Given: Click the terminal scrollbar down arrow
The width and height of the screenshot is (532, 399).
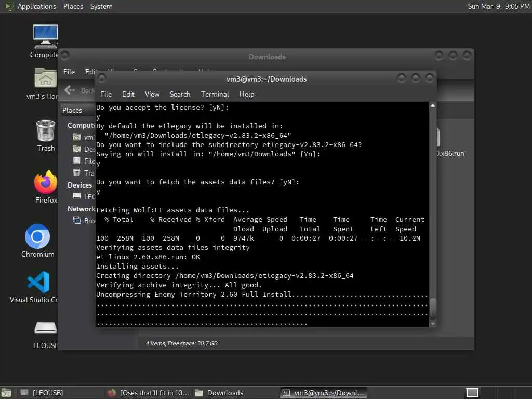Looking at the screenshot, I should 433,324.
